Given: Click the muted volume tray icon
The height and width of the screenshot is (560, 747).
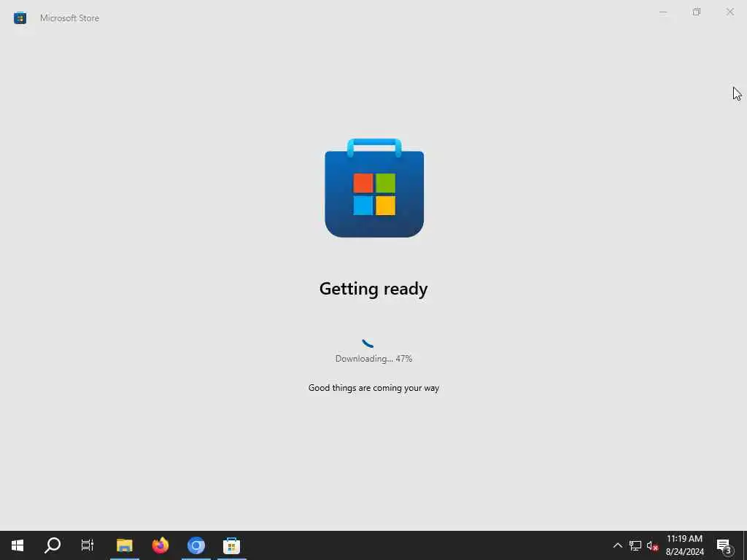Looking at the screenshot, I should click(x=653, y=545).
